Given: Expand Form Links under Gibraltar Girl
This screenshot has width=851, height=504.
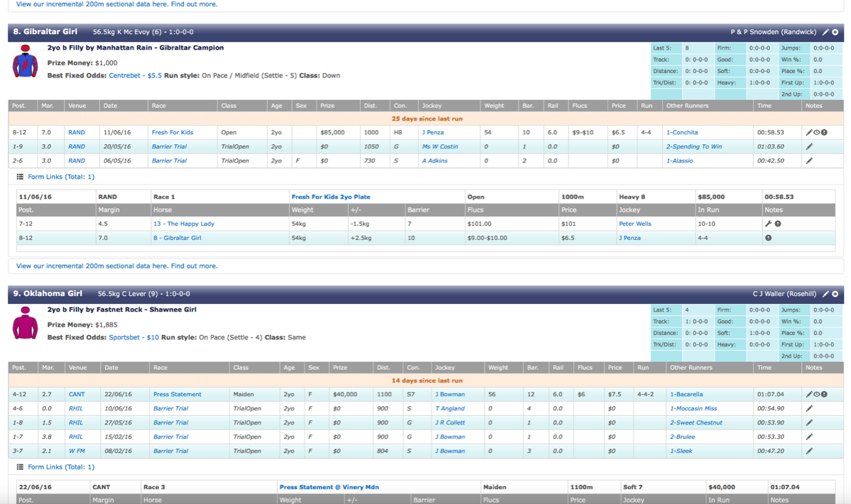Looking at the screenshot, I should tap(60, 177).
